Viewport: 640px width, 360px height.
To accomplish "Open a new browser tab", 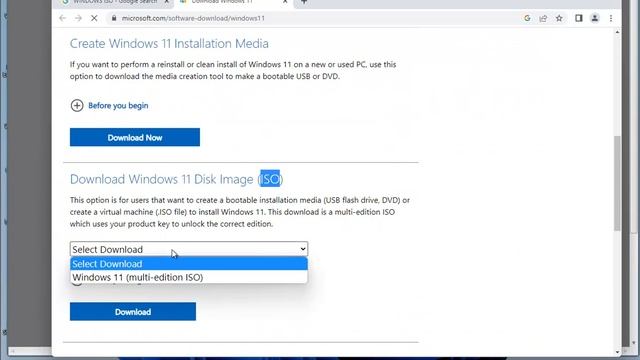I will point(304,2).
